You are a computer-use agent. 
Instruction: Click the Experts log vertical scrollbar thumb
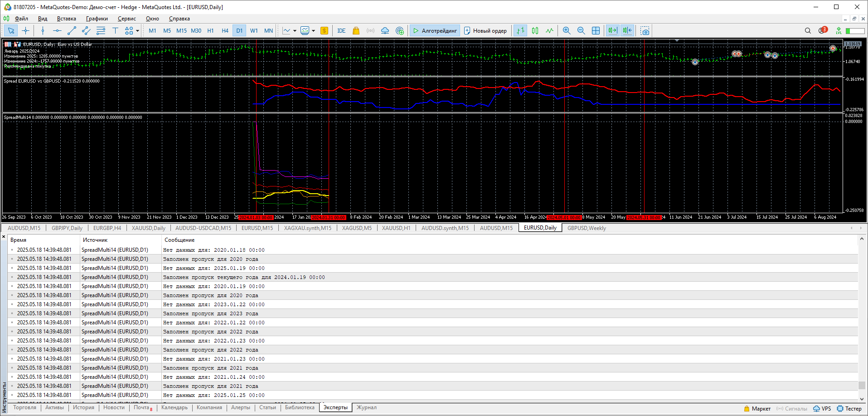(x=862, y=385)
